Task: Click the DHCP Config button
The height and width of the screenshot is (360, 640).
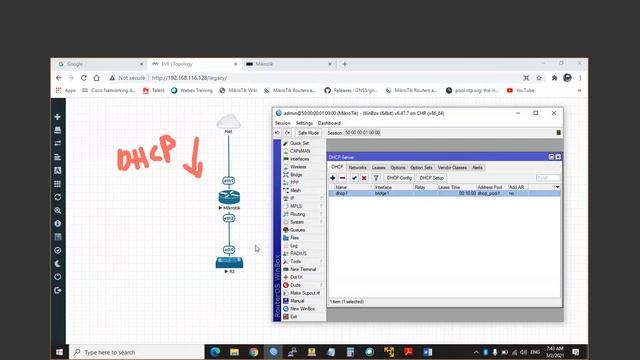Action: (399, 178)
